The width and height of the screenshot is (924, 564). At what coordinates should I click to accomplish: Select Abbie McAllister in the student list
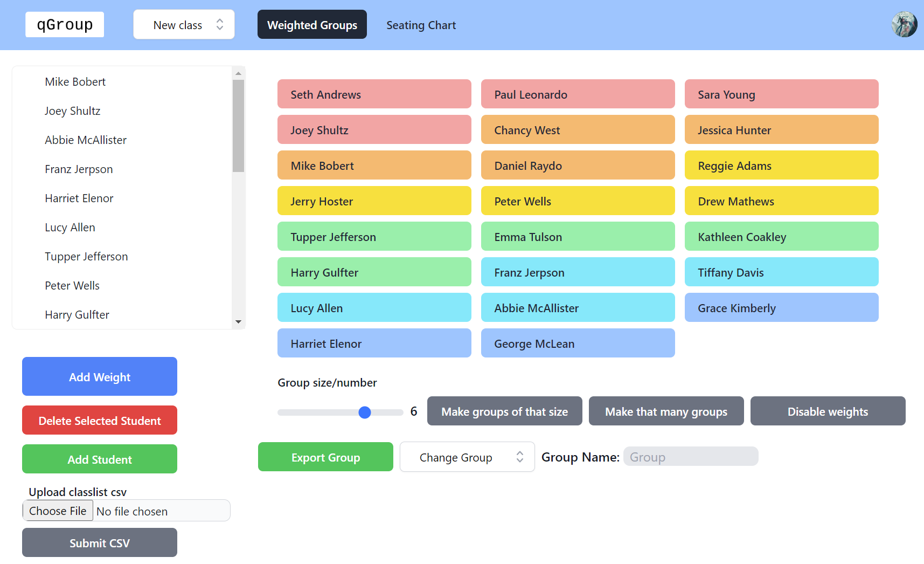point(86,140)
